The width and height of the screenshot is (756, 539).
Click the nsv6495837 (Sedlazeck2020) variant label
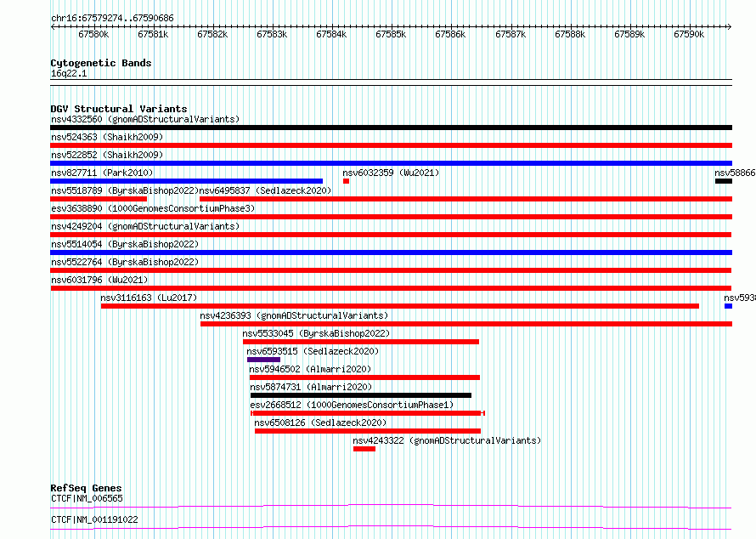tap(265, 190)
